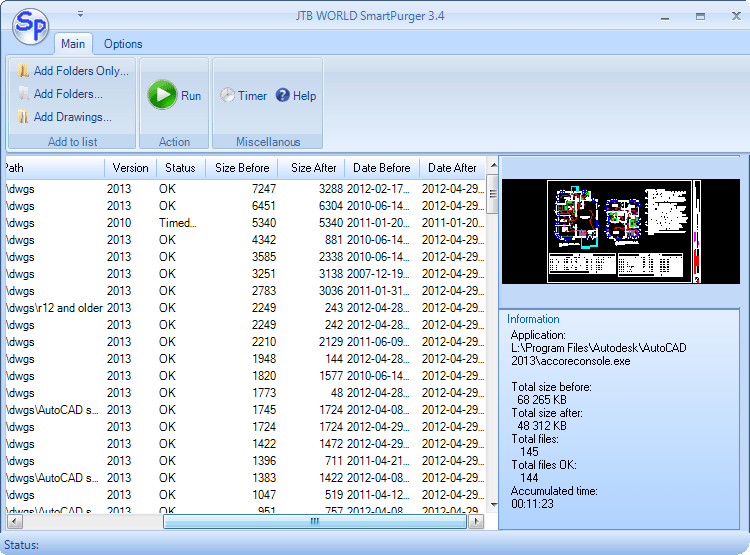Image resolution: width=750 pixels, height=555 pixels.
Task: Click the horizontal scrollbar thumb
Action: [x=315, y=521]
